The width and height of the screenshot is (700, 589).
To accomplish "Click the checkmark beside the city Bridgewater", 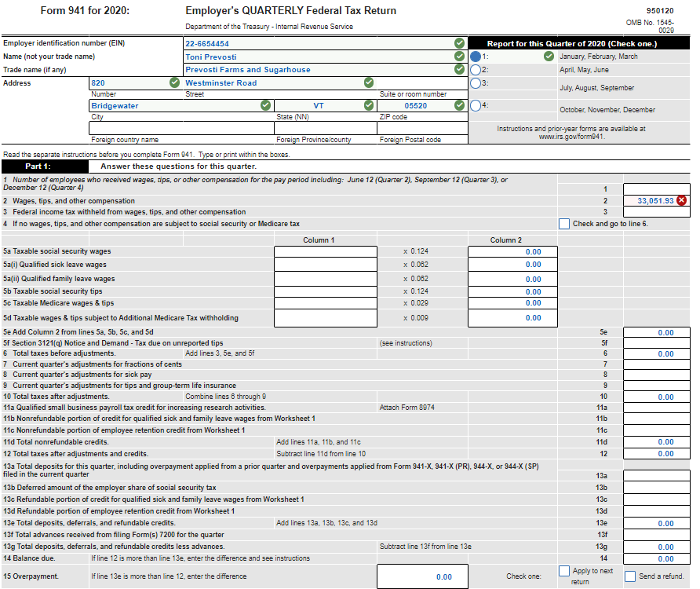I will pyautogui.click(x=265, y=105).
